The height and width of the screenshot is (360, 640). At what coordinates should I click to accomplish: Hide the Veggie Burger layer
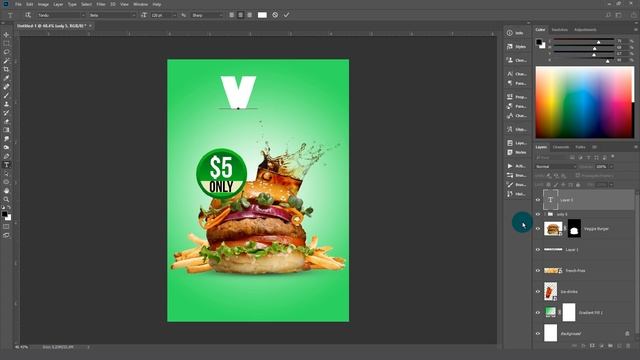tap(538, 229)
